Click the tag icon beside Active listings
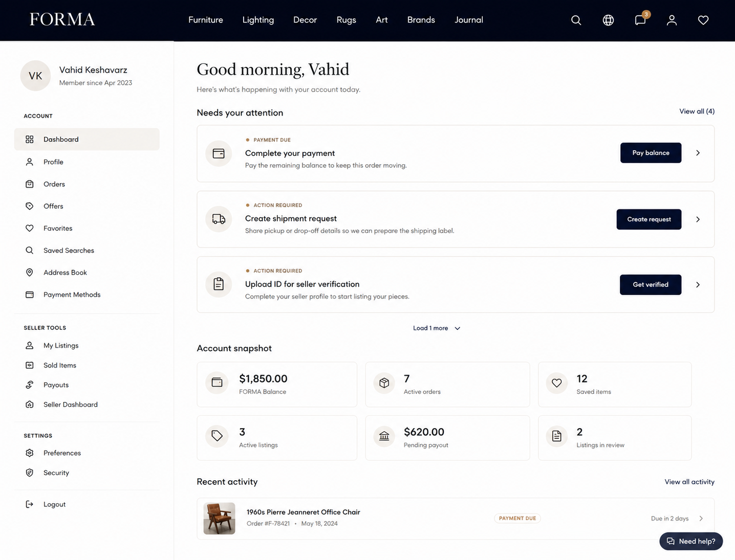Image resolution: width=735 pixels, height=560 pixels. click(x=217, y=436)
